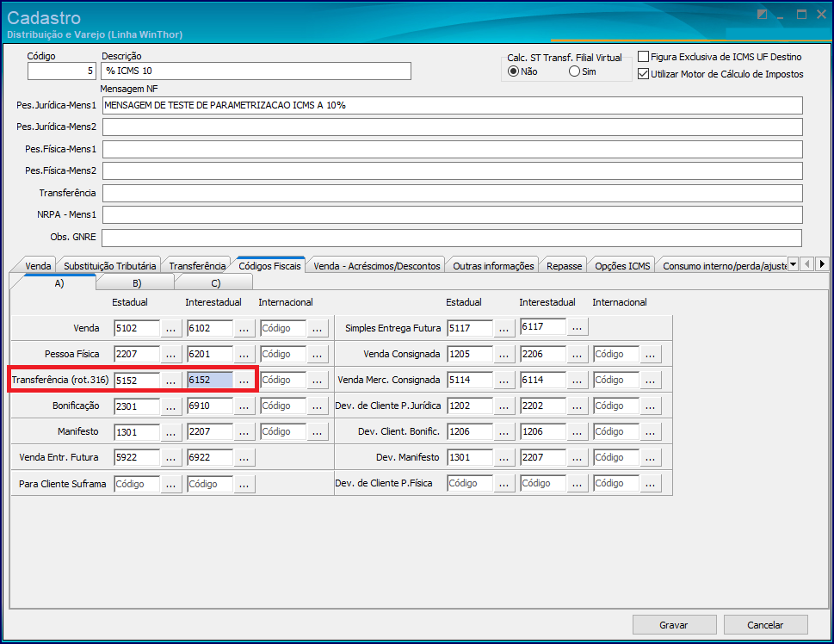Open lookup for Manifesto Estadual 1301

pyautogui.click(x=170, y=431)
